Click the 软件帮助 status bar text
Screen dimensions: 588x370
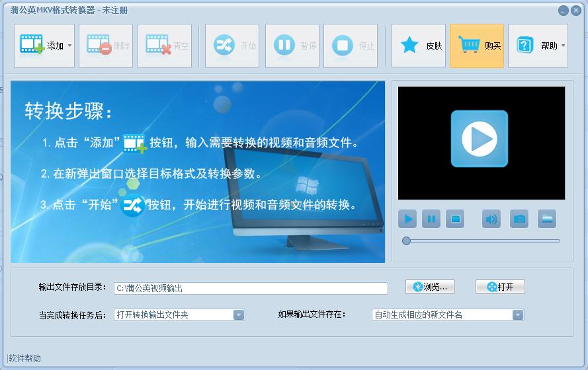click(x=24, y=358)
